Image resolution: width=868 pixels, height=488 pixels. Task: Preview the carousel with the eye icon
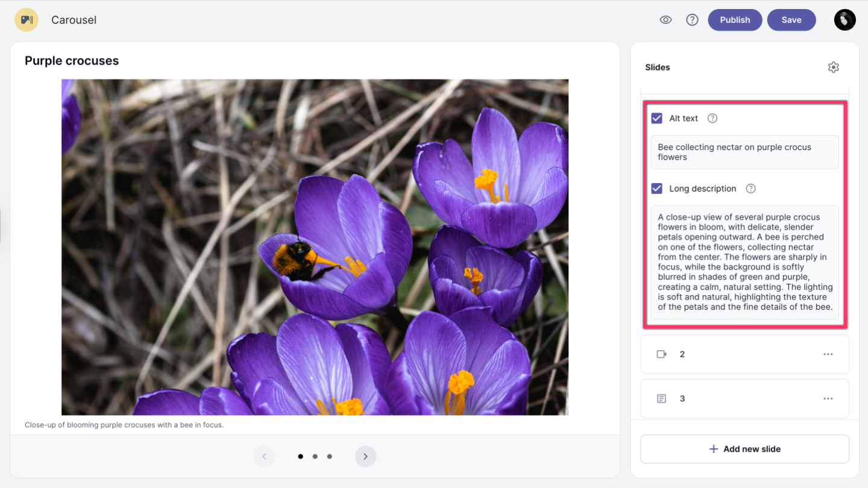[665, 20]
